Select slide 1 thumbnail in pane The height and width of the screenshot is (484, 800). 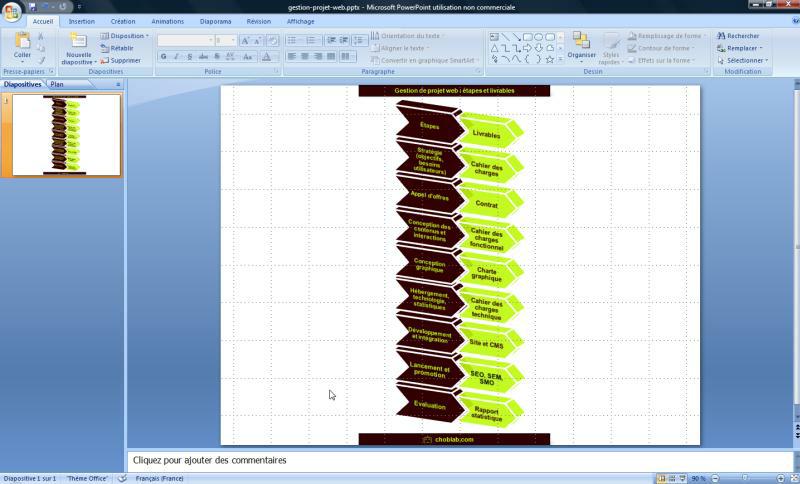point(67,135)
